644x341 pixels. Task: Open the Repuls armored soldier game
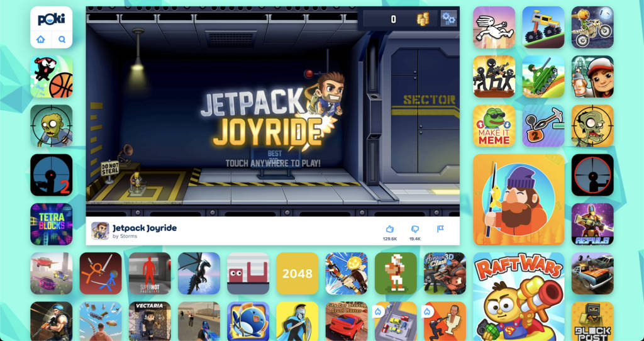592,225
